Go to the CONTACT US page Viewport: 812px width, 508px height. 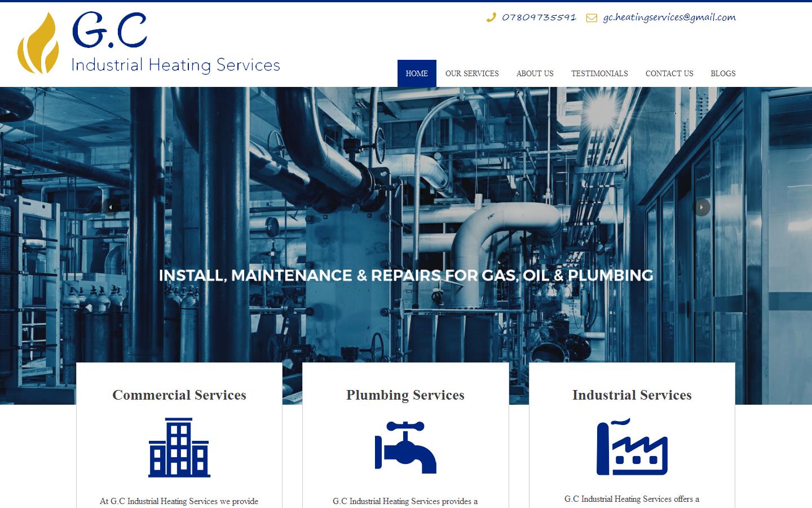coord(669,73)
